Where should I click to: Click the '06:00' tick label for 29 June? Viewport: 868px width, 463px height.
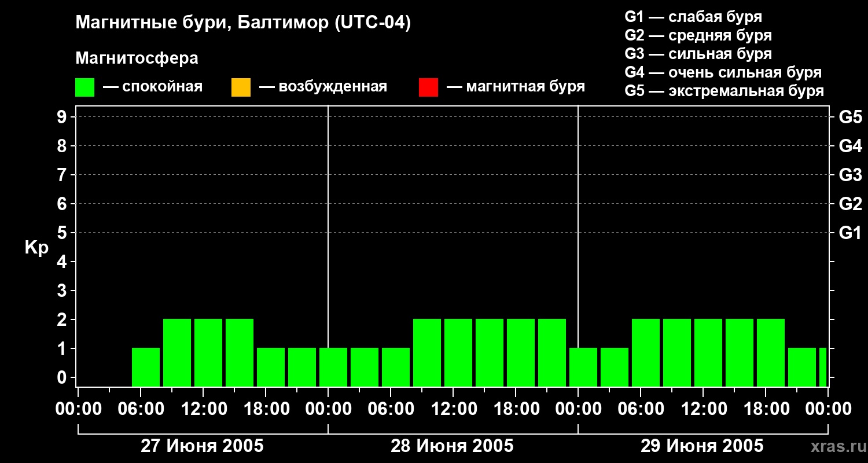[641, 409]
